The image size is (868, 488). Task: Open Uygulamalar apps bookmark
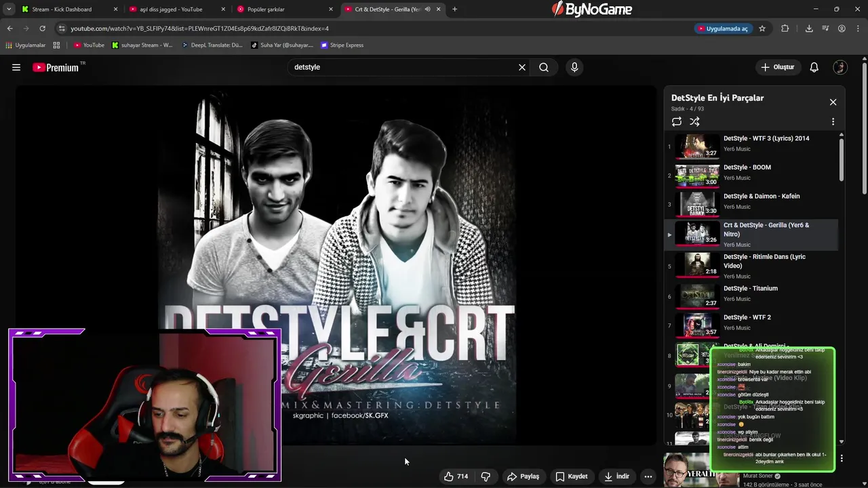[26, 45]
